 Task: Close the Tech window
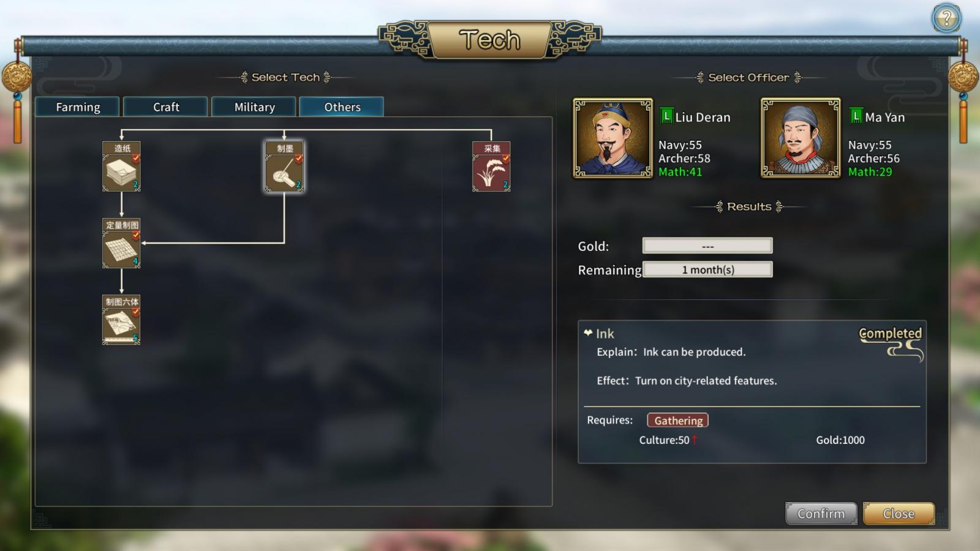(899, 514)
